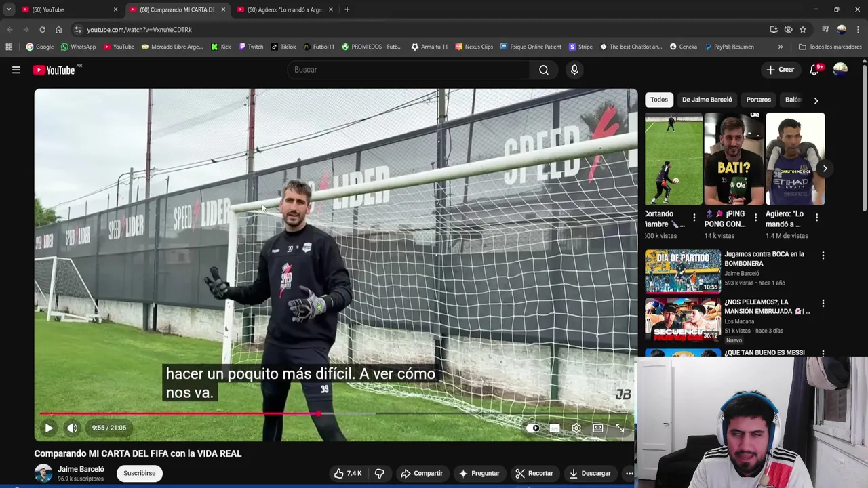Image resolution: width=868 pixels, height=488 pixels.
Task: Open the install app icon in address bar
Action: 774,30
